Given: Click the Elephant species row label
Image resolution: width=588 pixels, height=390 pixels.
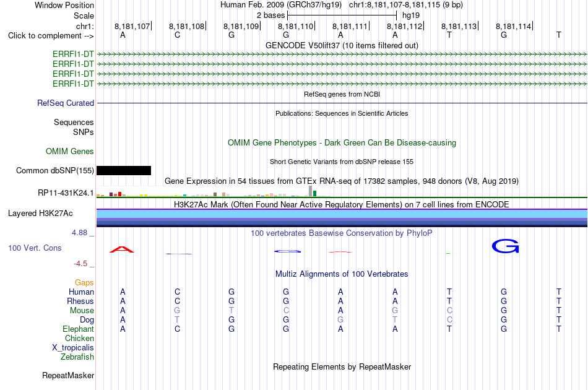Looking at the screenshot, I should 78,329.
